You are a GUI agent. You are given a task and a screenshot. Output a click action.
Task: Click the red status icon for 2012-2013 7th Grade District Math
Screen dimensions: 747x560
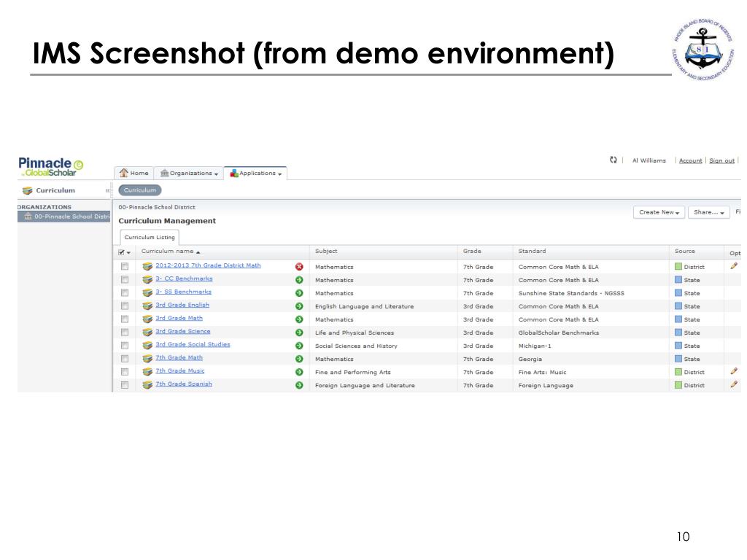point(299,267)
